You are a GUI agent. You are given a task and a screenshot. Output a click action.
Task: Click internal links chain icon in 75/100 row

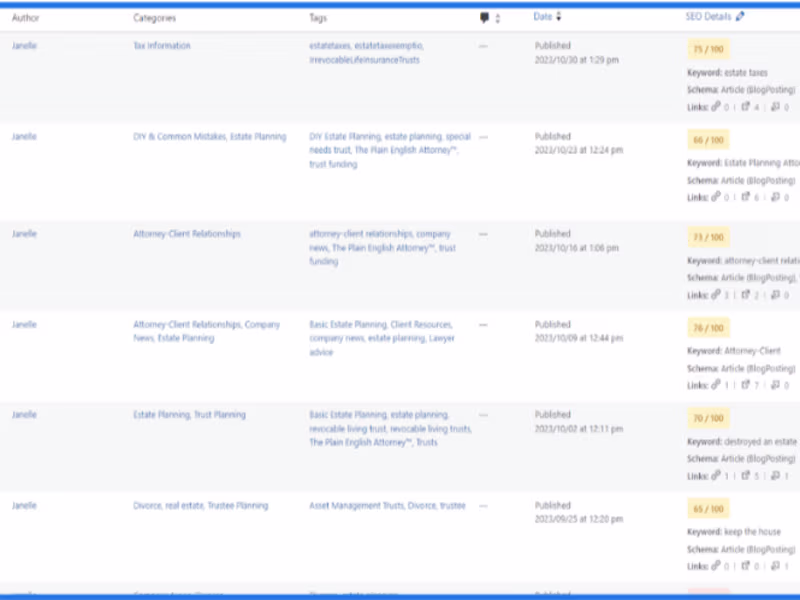pyautogui.click(x=716, y=106)
